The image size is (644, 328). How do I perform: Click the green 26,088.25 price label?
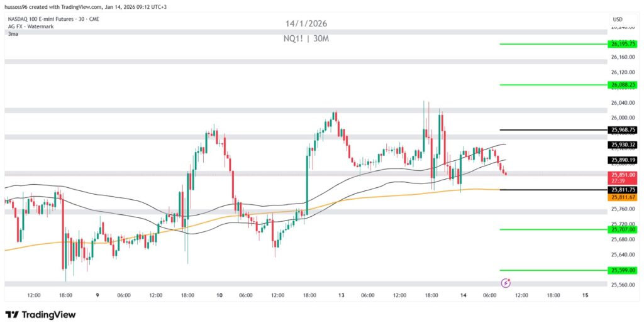tap(623, 85)
